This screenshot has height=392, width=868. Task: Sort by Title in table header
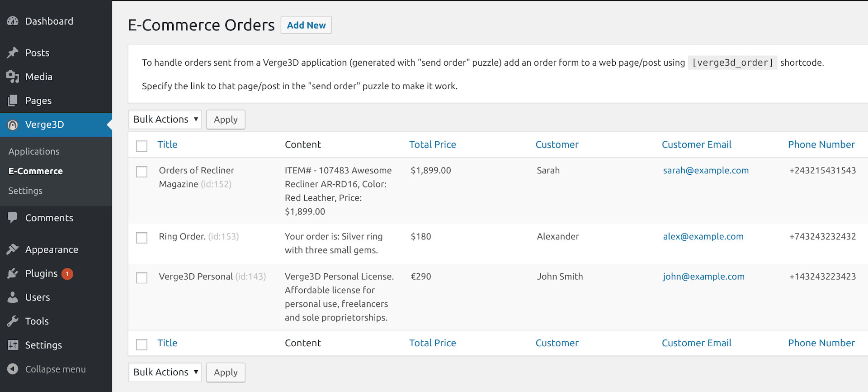click(x=167, y=144)
